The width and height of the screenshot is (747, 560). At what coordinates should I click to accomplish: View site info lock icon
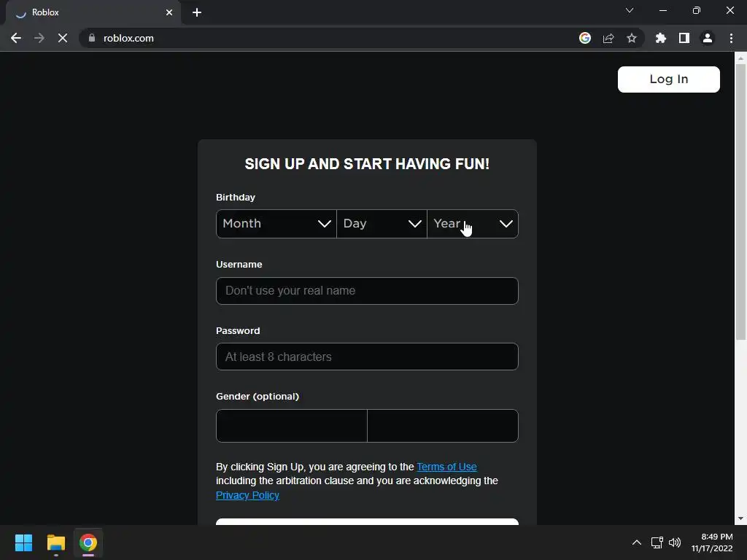[92, 38]
